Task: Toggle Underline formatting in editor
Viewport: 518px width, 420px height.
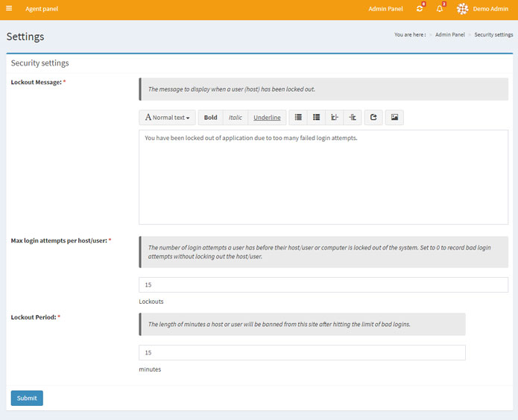Action: [267, 118]
